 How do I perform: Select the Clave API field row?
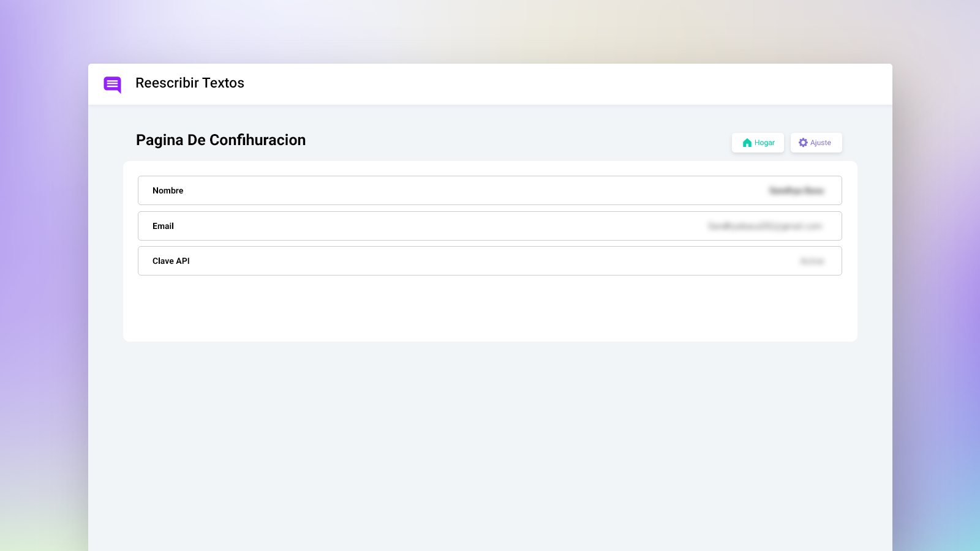(490, 261)
